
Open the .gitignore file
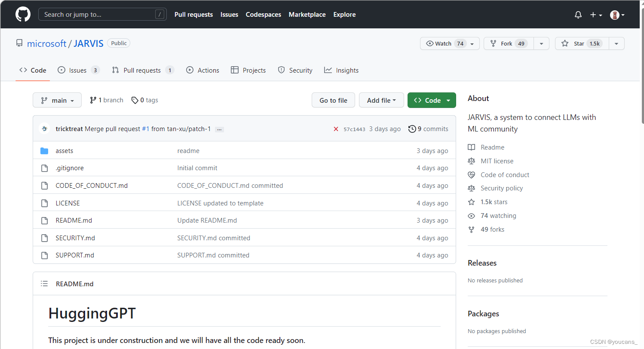pos(70,168)
